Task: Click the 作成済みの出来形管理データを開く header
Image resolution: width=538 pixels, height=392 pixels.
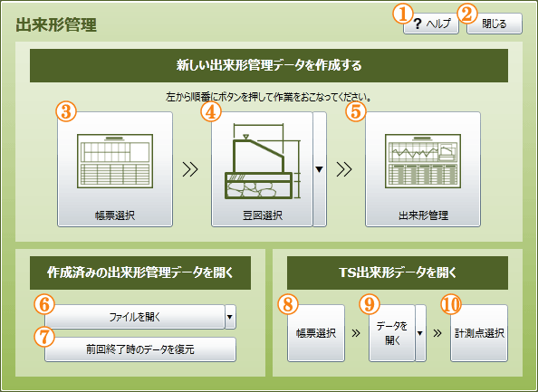Action: tap(140, 273)
